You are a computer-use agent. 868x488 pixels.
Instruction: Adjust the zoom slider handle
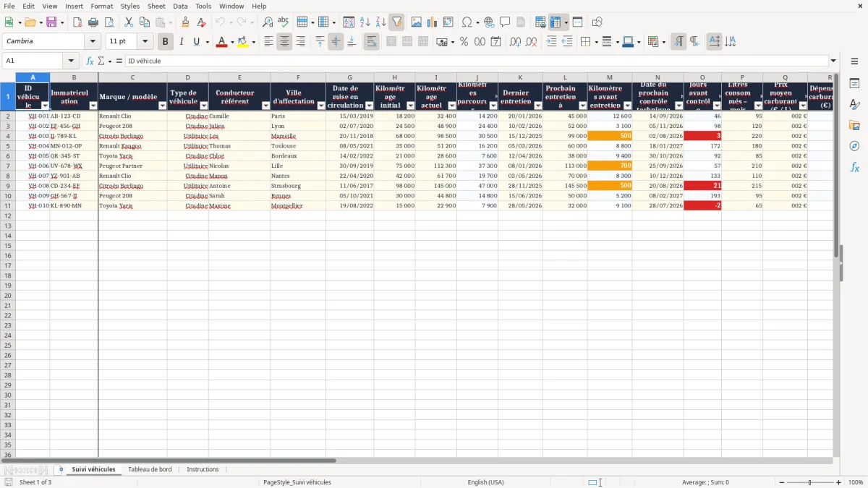click(809, 482)
